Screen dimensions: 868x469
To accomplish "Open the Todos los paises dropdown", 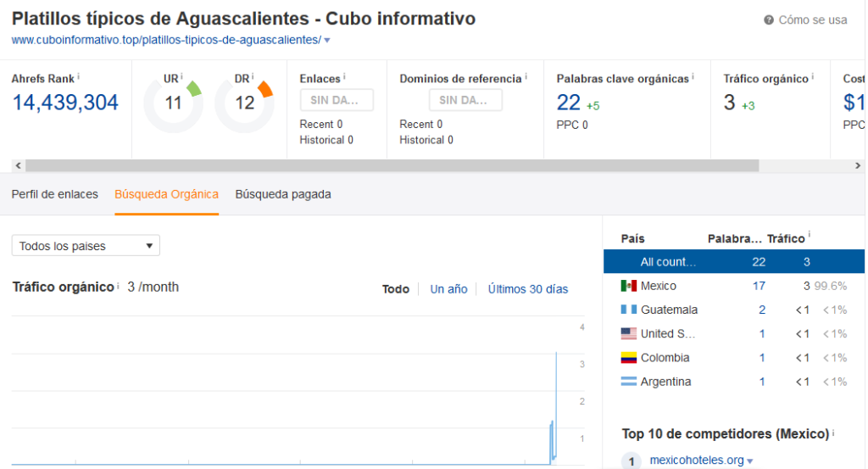I will tap(86, 246).
